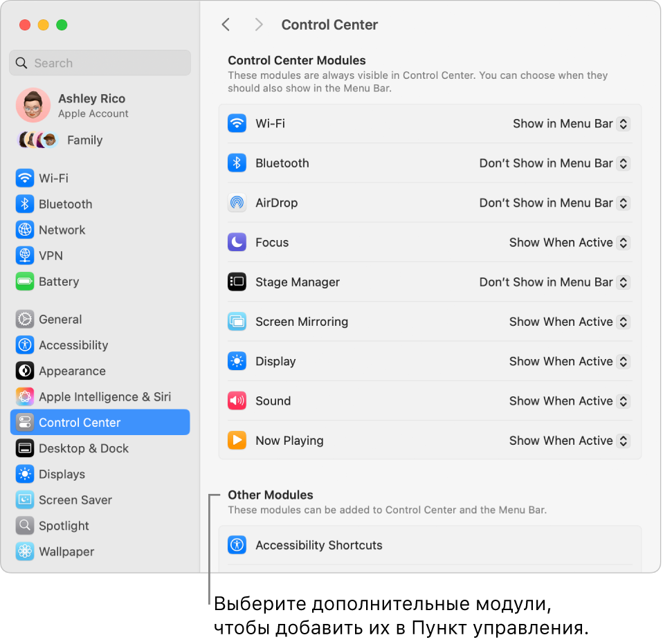Open Ashley Rico Apple Account
The height and width of the screenshot is (644, 663).
click(x=100, y=105)
